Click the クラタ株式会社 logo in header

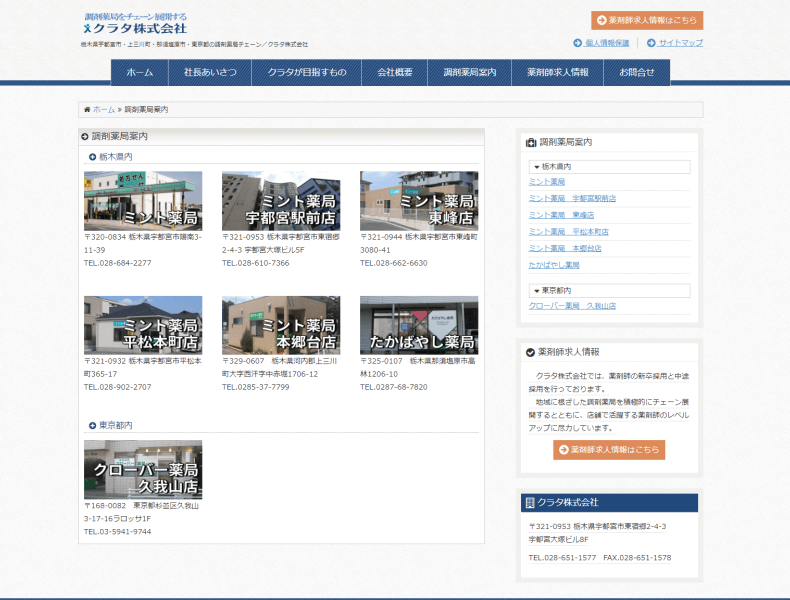click(135, 24)
